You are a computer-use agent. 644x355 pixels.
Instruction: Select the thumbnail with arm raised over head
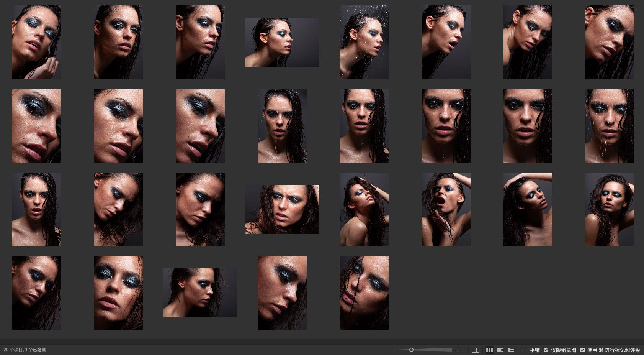(x=528, y=209)
